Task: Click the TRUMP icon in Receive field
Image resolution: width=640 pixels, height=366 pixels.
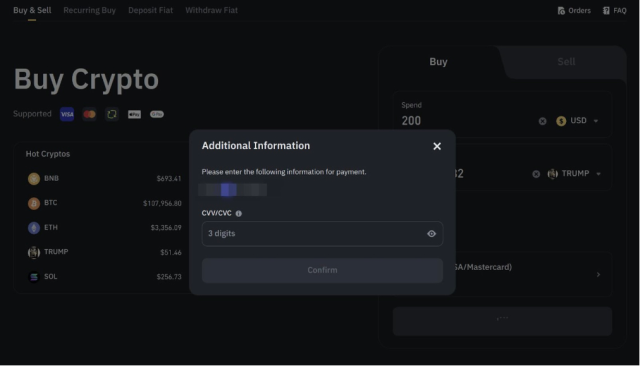Action: [x=552, y=174]
